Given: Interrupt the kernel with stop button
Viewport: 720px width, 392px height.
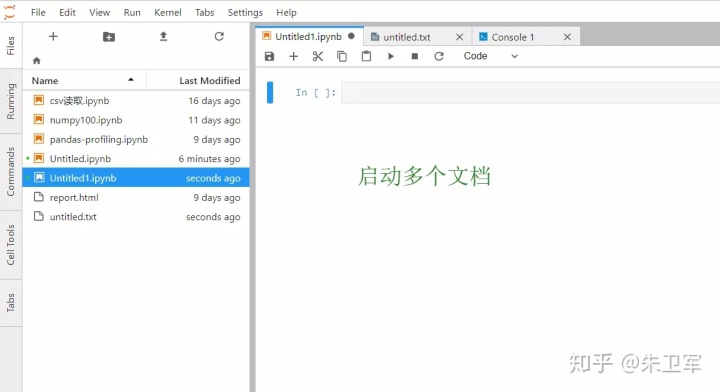Looking at the screenshot, I should tap(415, 56).
